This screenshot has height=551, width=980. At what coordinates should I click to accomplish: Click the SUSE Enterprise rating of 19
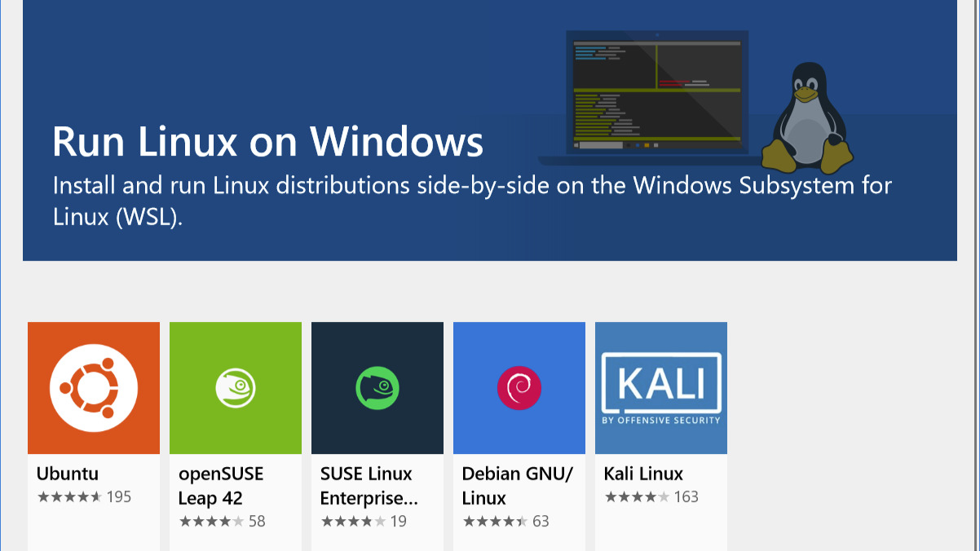[364, 521]
